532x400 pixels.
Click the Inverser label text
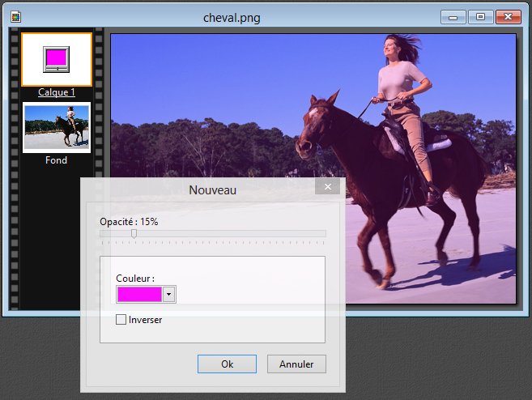[146, 320]
